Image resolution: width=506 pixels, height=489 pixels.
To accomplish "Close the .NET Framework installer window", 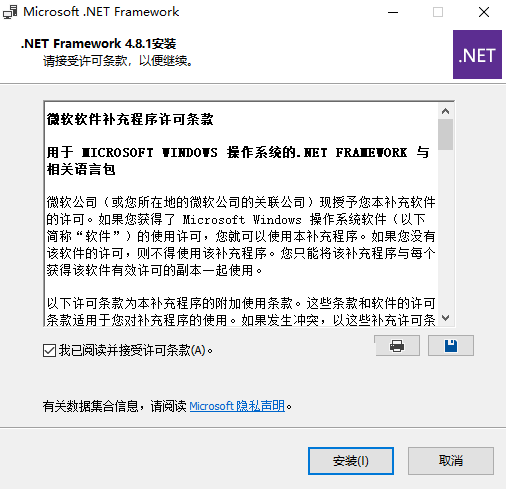I will pos(484,12).
